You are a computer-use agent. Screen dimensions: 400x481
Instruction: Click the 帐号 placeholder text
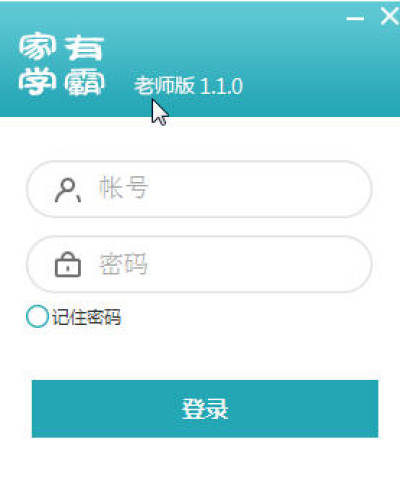(123, 187)
